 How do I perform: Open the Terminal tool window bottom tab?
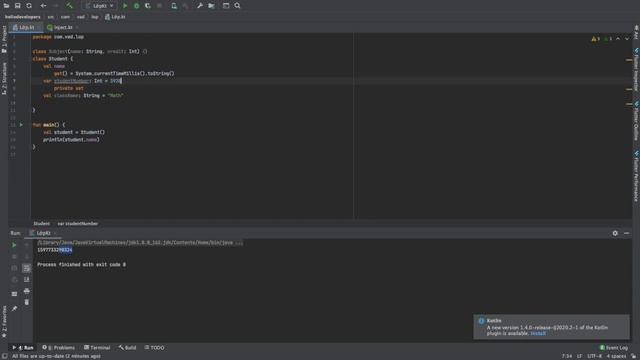(97, 348)
